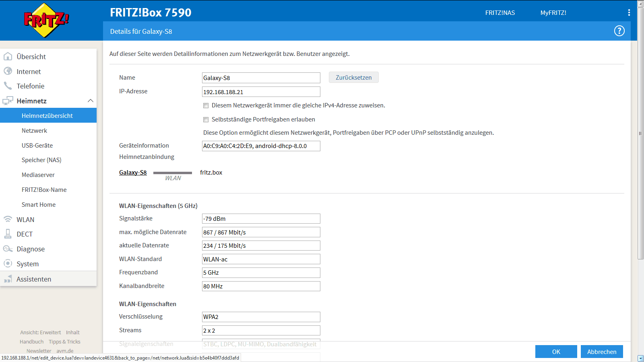
Task: Click the FRITZ! logo
Action: (46, 20)
